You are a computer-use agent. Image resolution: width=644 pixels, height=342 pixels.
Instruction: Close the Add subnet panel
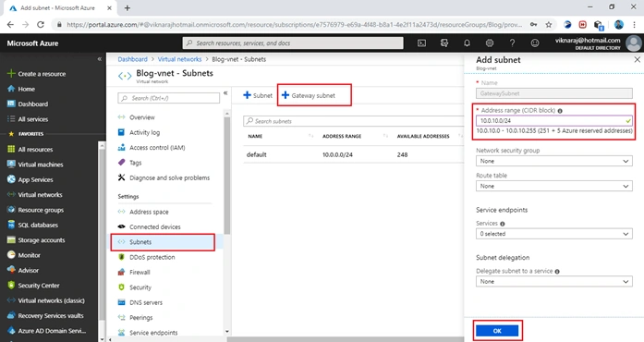click(x=637, y=59)
